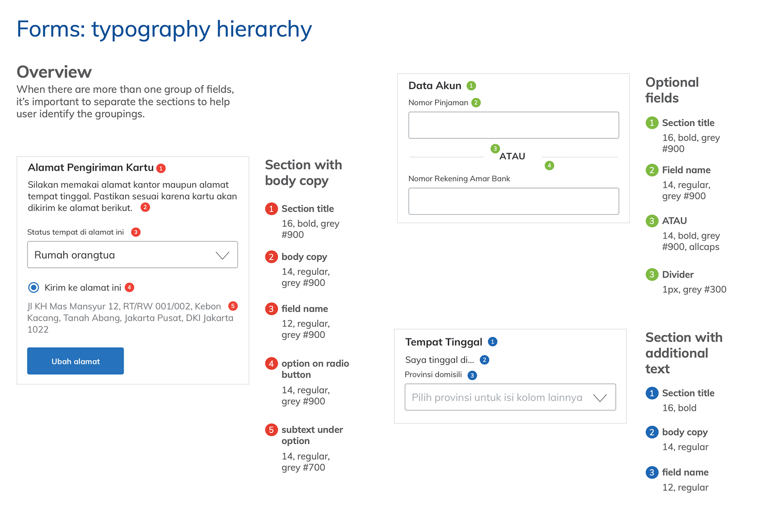
Task: Click red badge 5 beside the address subtext
Action: click(233, 306)
